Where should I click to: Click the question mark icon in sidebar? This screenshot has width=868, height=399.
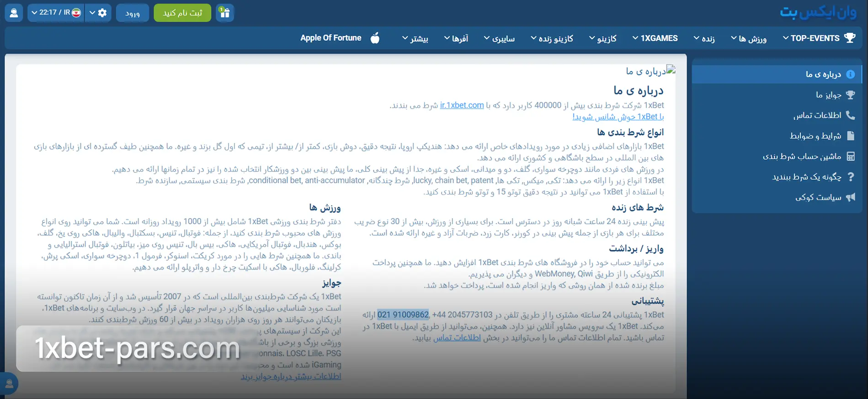click(850, 177)
